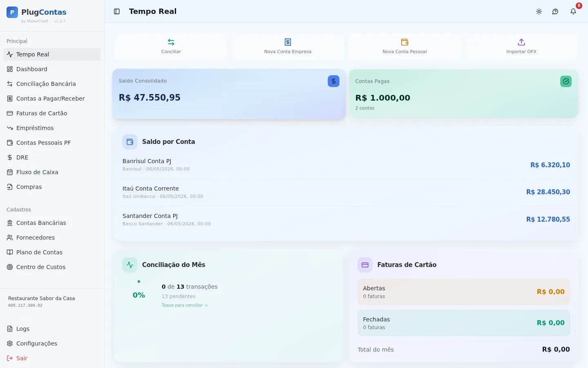
Task: Select the Itaú Conta Corrente row
Action: click(x=346, y=192)
